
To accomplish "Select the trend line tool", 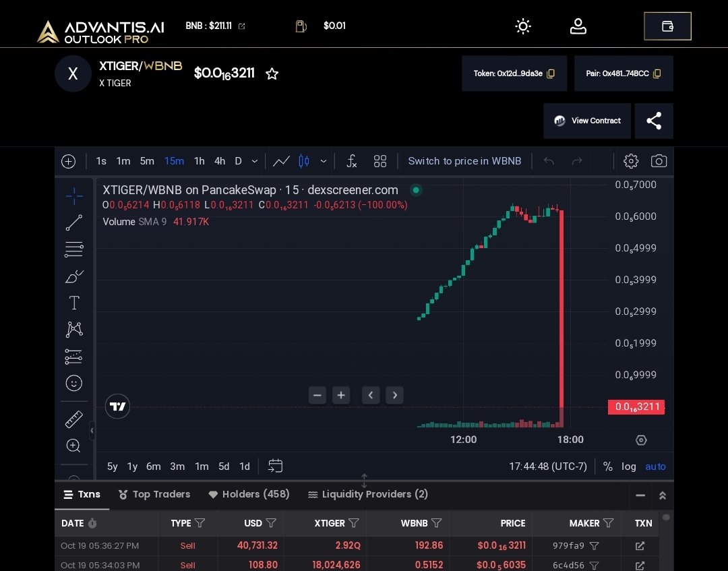I will (74, 223).
